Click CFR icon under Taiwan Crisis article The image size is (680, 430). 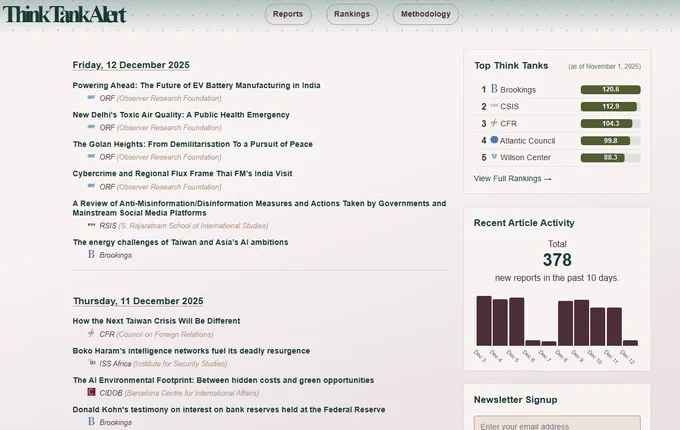coord(91,333)
